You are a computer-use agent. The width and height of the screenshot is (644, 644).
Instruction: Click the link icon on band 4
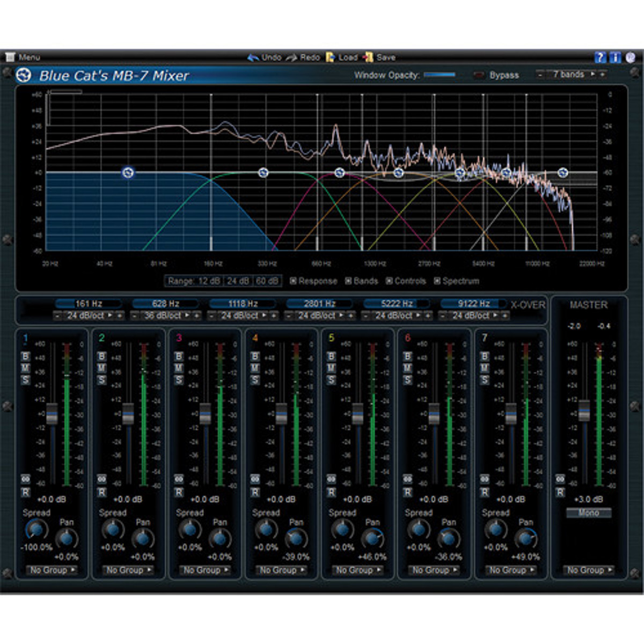255,479
